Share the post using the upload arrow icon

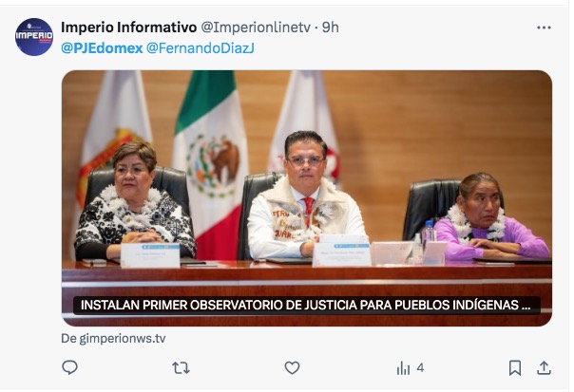coord(544,367)
